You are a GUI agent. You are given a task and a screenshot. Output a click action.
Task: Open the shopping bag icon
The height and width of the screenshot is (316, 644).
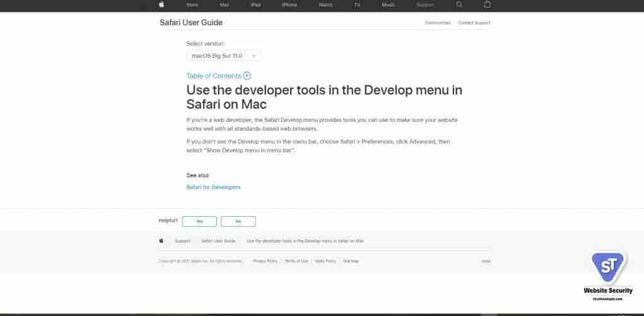click(487, 4)
